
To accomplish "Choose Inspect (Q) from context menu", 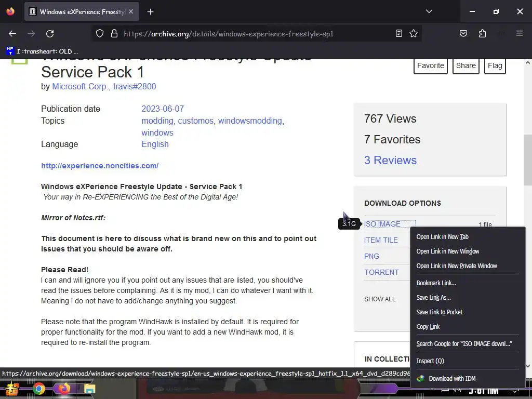I will pos(468,361).
